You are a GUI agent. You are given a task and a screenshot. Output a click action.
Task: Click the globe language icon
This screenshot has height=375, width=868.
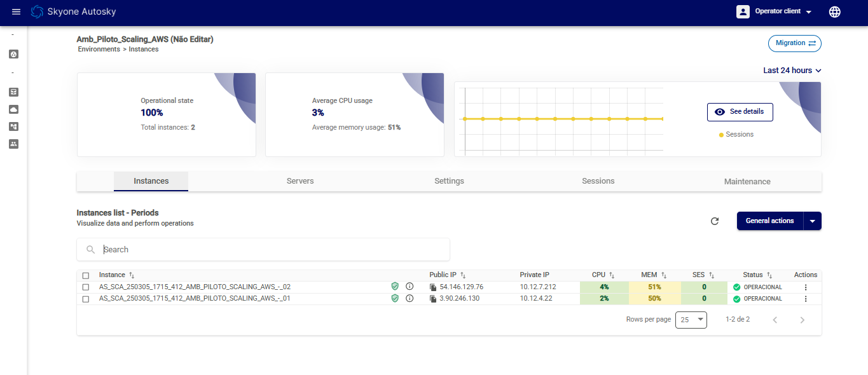pos(835,12)
